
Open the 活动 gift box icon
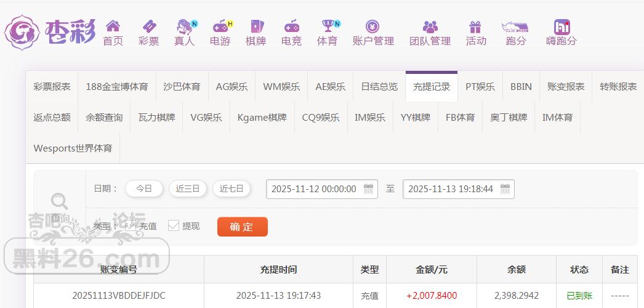coord(475,26)
